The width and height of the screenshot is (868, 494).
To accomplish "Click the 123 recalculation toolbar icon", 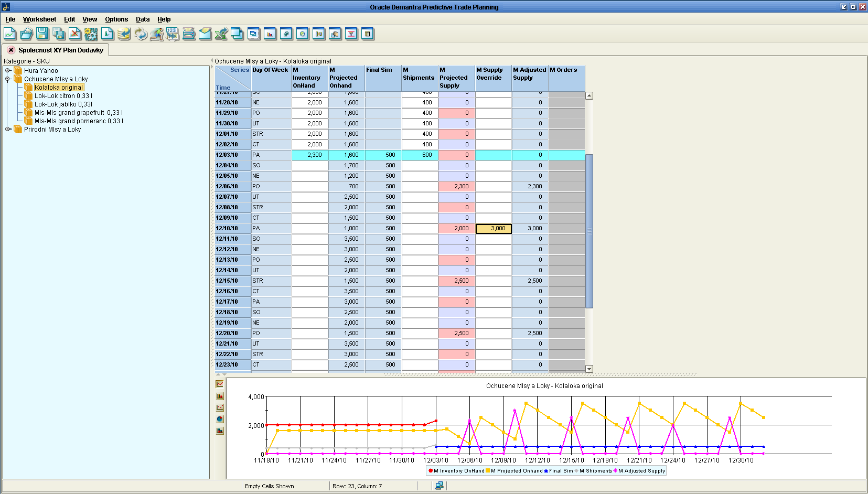I will pyautogui.click(x=173, y=34).
